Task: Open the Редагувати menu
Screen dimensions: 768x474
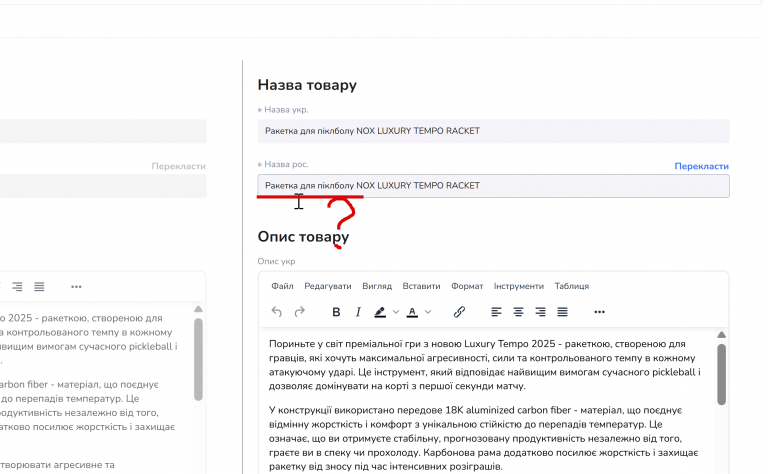Action: coord(328,286)
